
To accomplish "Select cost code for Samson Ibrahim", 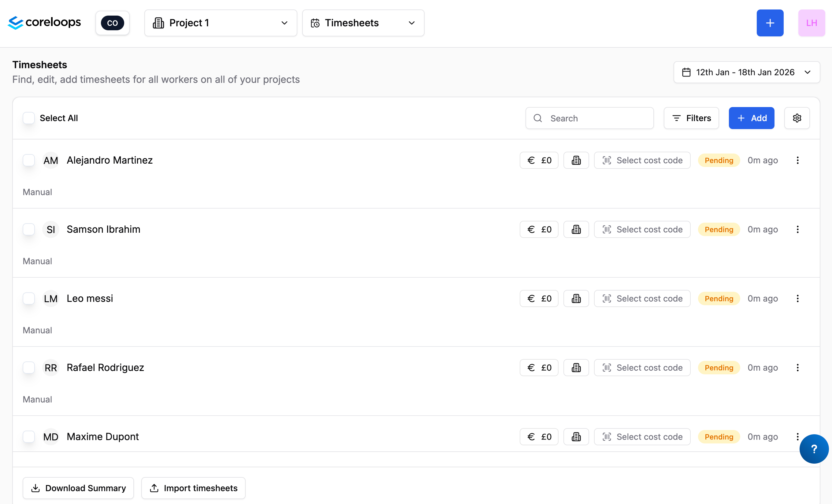I will [642, 230].
